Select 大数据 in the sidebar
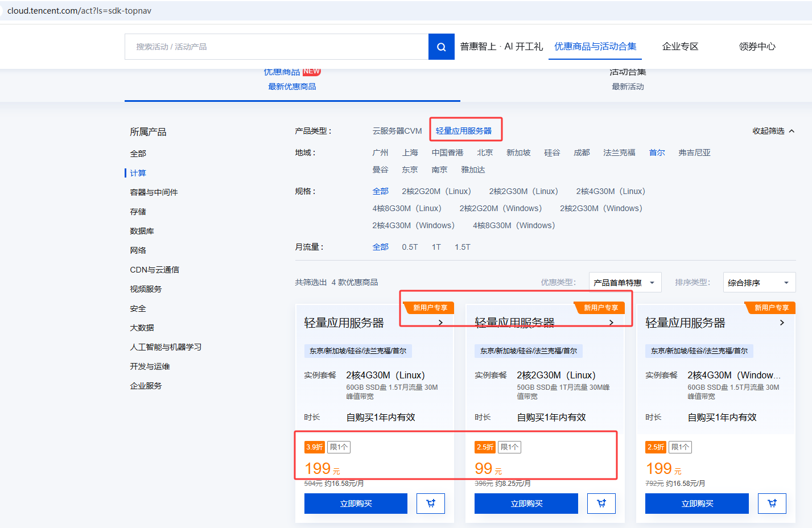 tap(142, 328)
